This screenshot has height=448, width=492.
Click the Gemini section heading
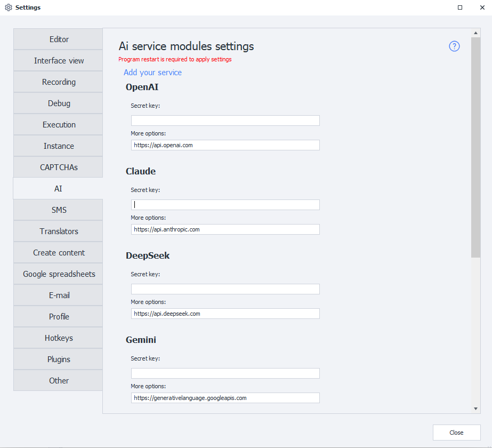141,340
